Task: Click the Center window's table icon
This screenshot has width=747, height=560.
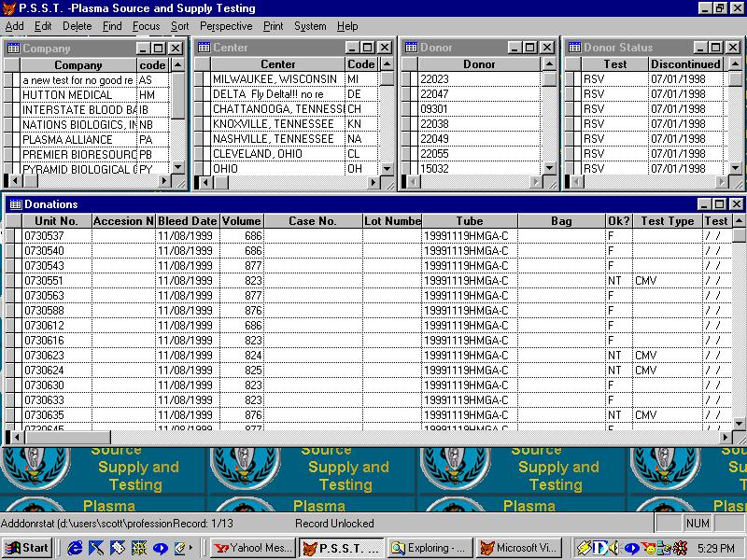Action: [204, 48]
